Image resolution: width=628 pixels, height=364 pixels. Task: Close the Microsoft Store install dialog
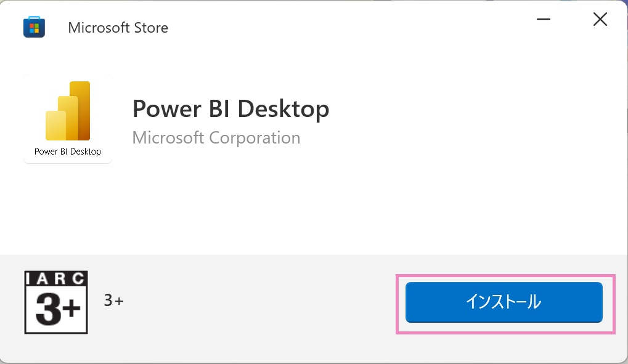point(600,20)
